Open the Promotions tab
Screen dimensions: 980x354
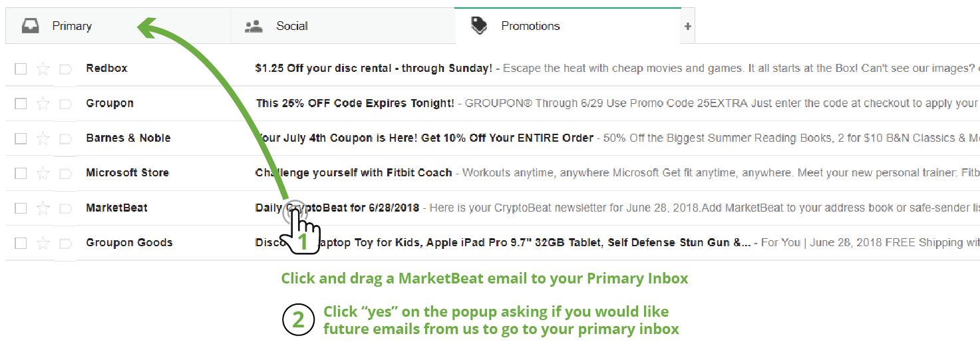point(530,26)
